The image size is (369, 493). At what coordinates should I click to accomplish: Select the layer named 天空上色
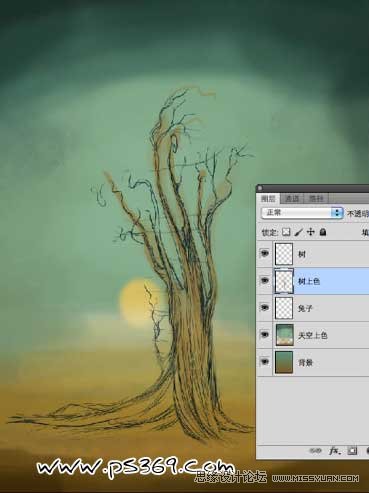[312, 335]
